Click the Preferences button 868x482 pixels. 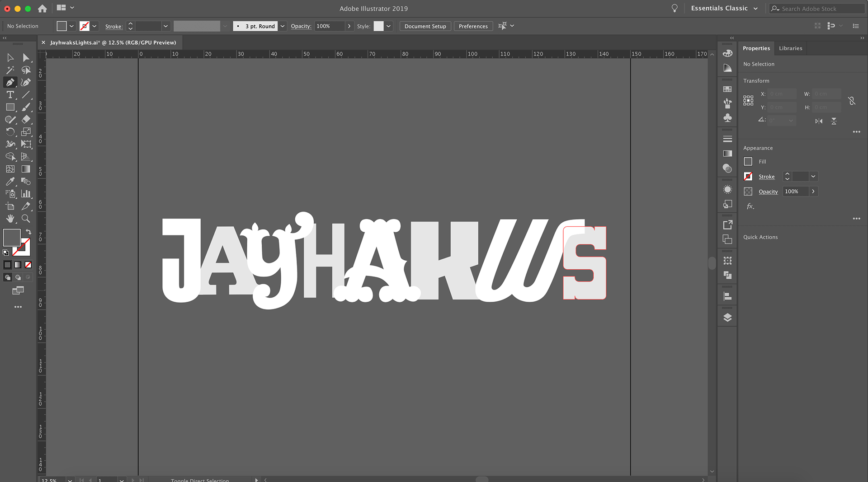473,26
